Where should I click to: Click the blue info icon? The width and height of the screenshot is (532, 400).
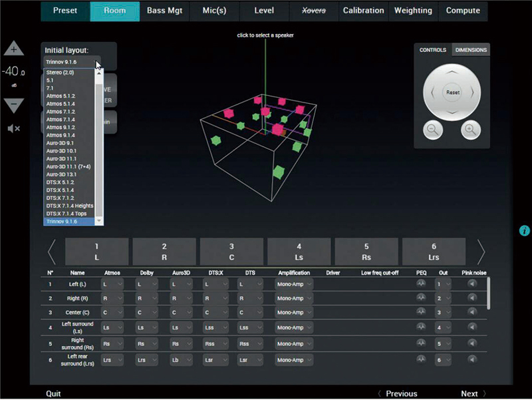(525, 230)
